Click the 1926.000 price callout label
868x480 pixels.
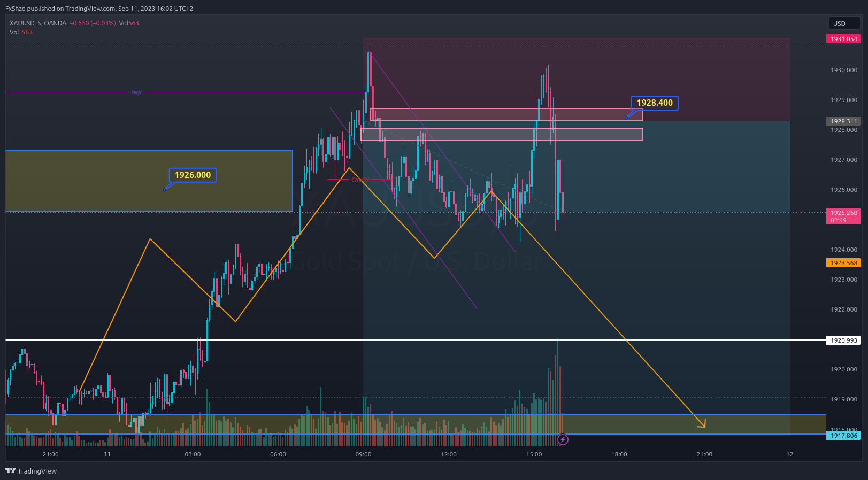[193, 175]
